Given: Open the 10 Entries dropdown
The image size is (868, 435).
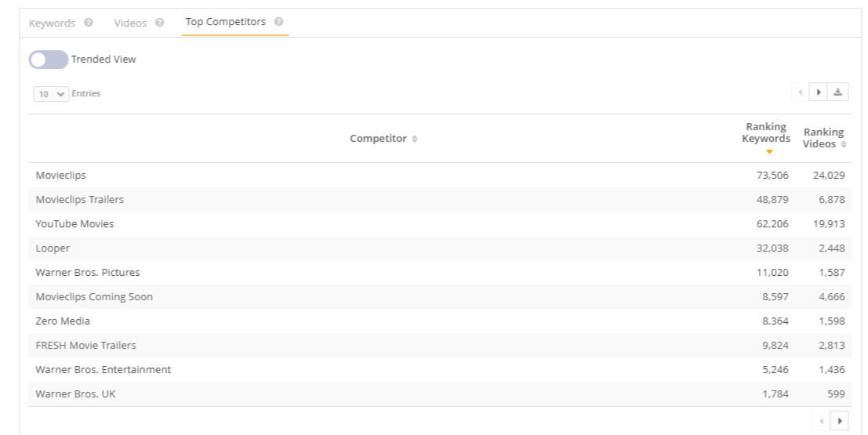Looking at the screenshot, I should coord(51,94).
